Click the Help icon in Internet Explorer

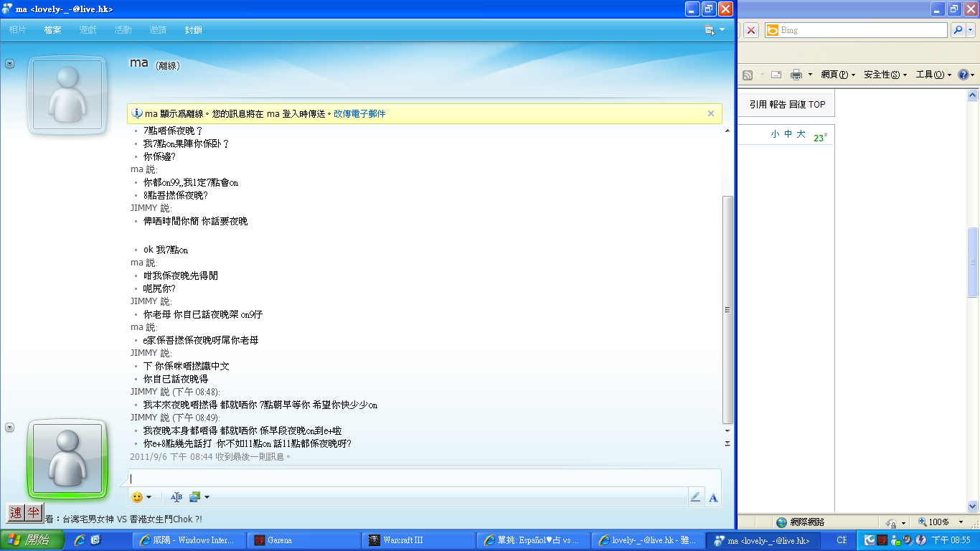coord(963,75)
